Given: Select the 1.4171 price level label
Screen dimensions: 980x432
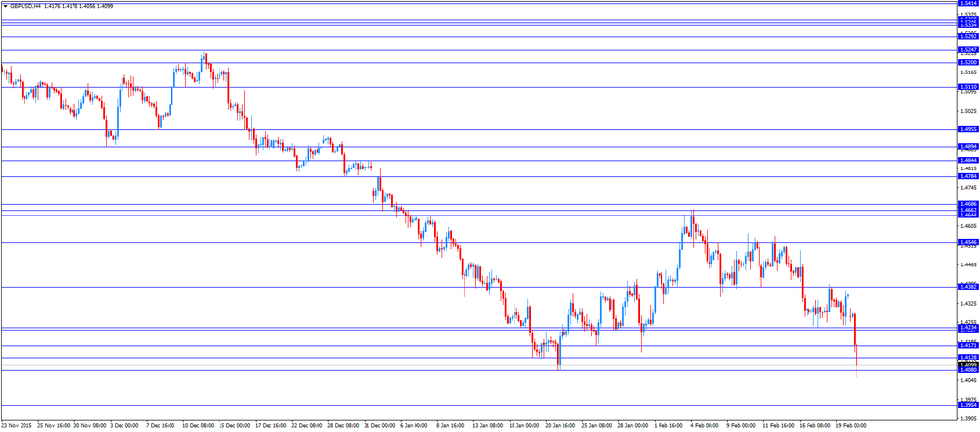Looking at the screenshot, I should click(968, 345).
